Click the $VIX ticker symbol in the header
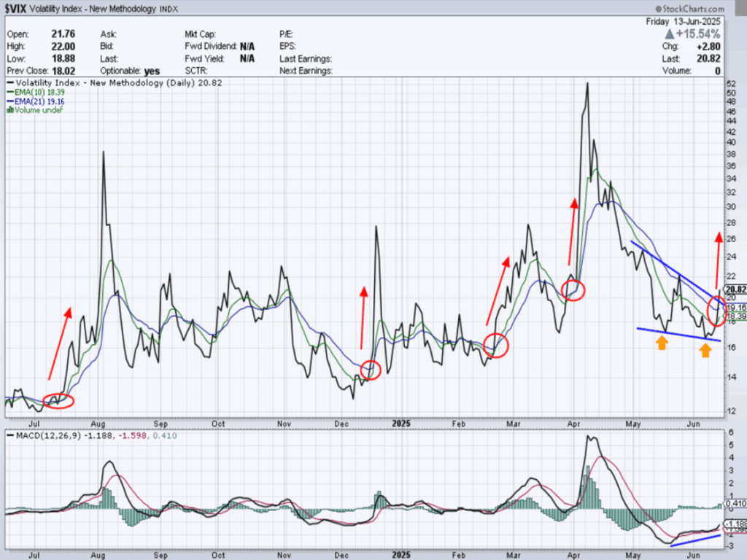Viewport: 747px width, 560px height. pyautogui.click(x=19, y=7)
